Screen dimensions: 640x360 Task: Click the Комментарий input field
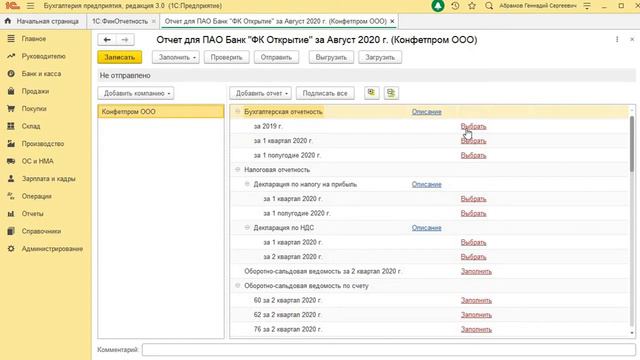click(389, 349)
